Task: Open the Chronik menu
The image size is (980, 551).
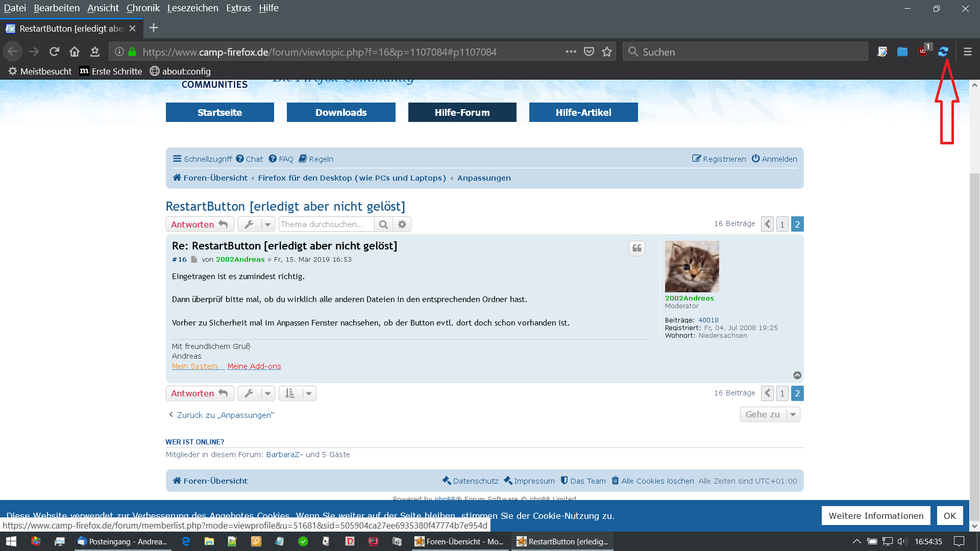Action: (143, 8)
